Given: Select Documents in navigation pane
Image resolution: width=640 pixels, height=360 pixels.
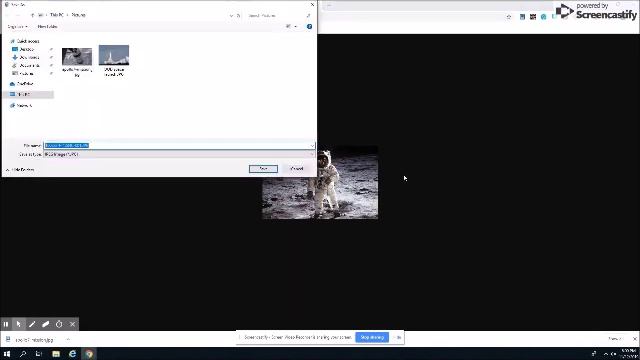Looking at the screenshot, I should (x=29, y=66).
